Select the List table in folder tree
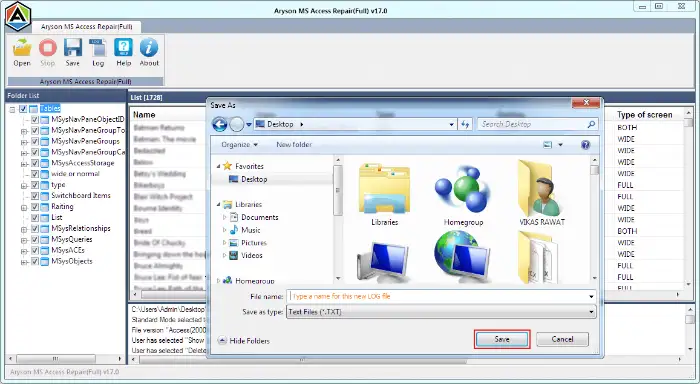Screen dimensions: 700x384 (56, 218)
